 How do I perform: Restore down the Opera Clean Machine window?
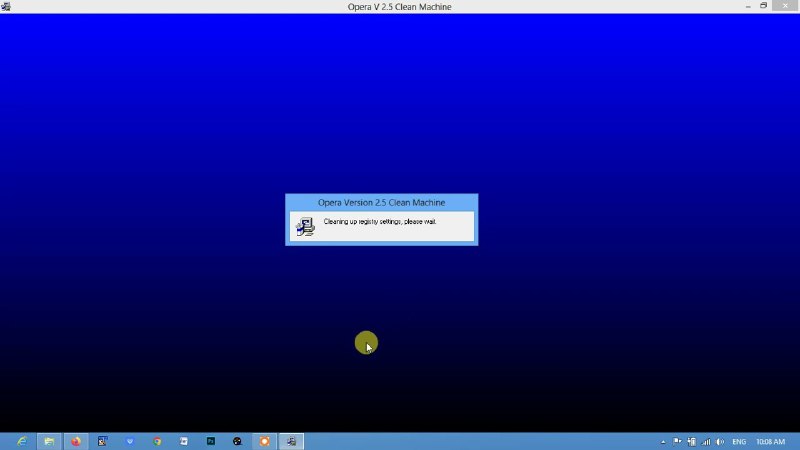pyautogui.click(x=763, y=6)
